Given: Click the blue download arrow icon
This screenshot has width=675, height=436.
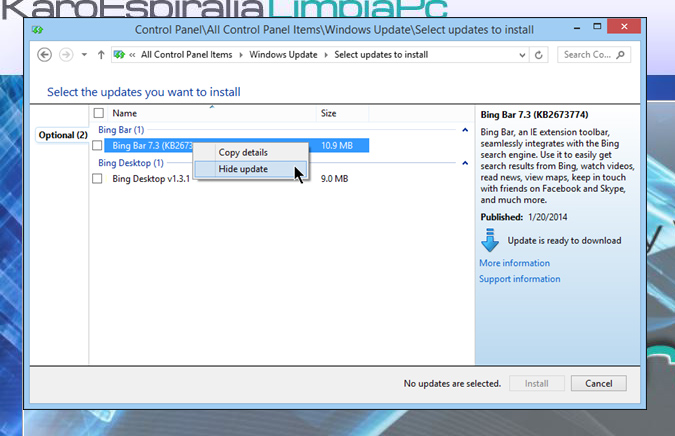Looking at the screenshot, I should [490, 240].
